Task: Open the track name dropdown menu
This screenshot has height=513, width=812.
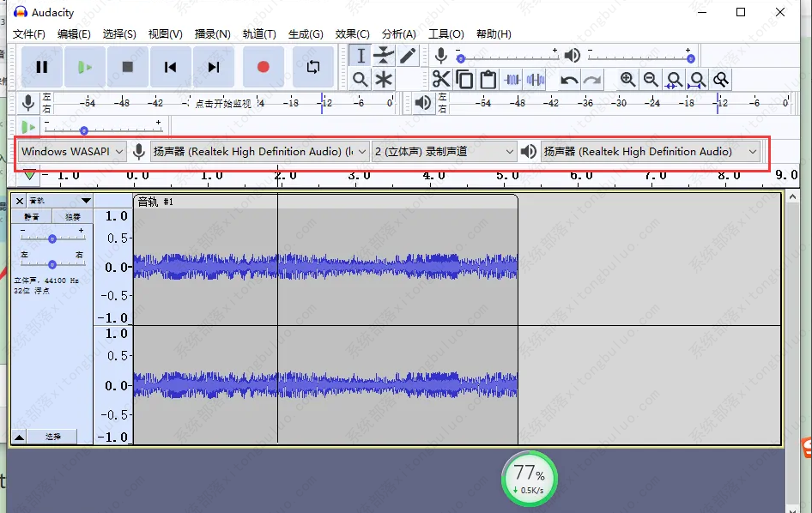Action: [x=59, y=201]
